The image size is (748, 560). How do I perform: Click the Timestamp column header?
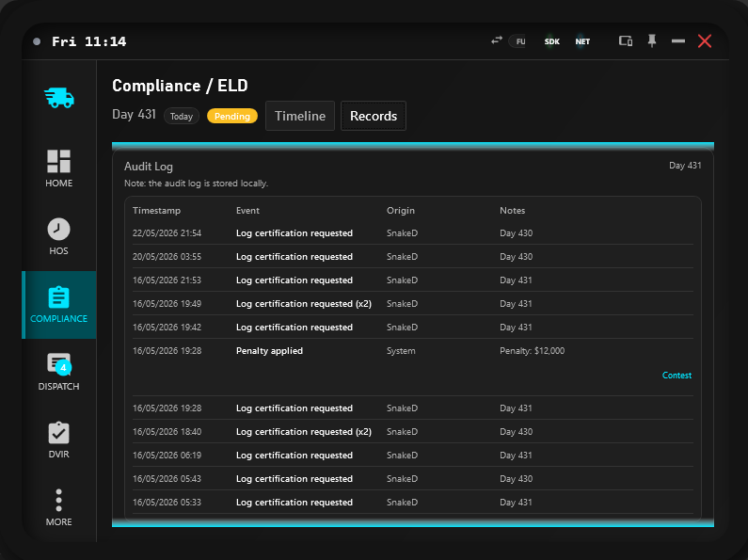(x=156, y=211)
